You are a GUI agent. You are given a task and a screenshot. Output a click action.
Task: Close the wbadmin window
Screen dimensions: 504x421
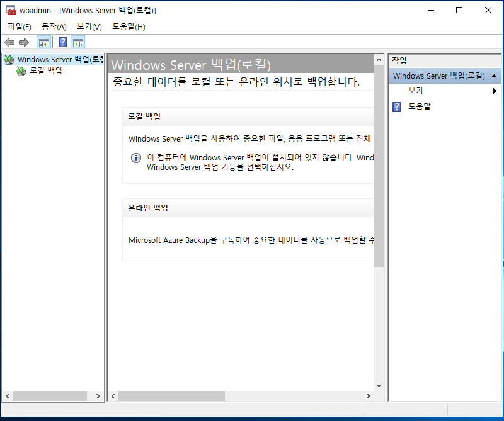488,10
